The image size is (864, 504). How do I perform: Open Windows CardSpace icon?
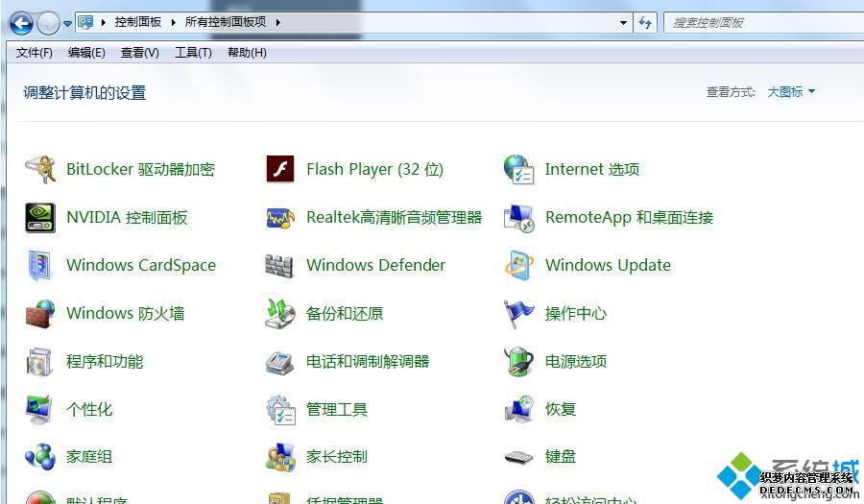point(40,265)
